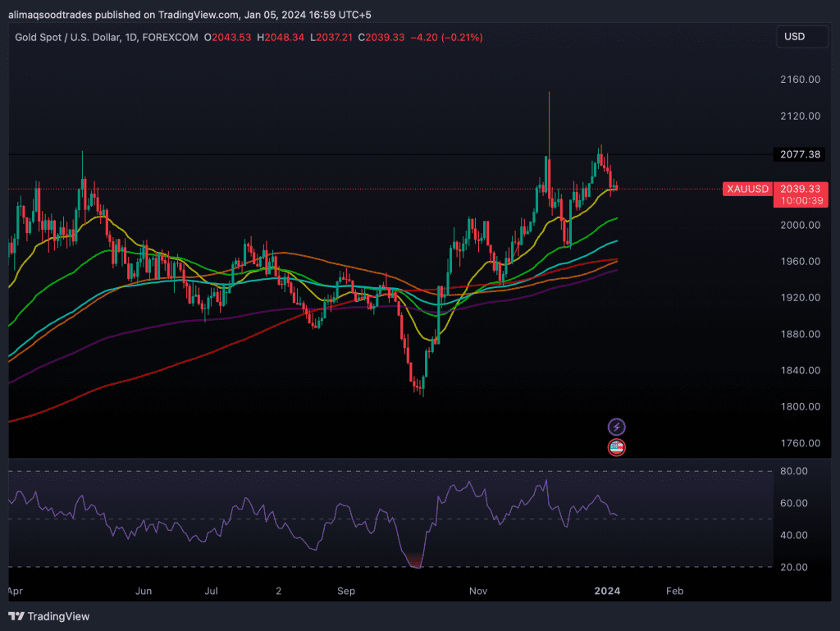Open the USD currency selector top right
The height and width of the screenshot is (631, 840).
coord(801,36)
